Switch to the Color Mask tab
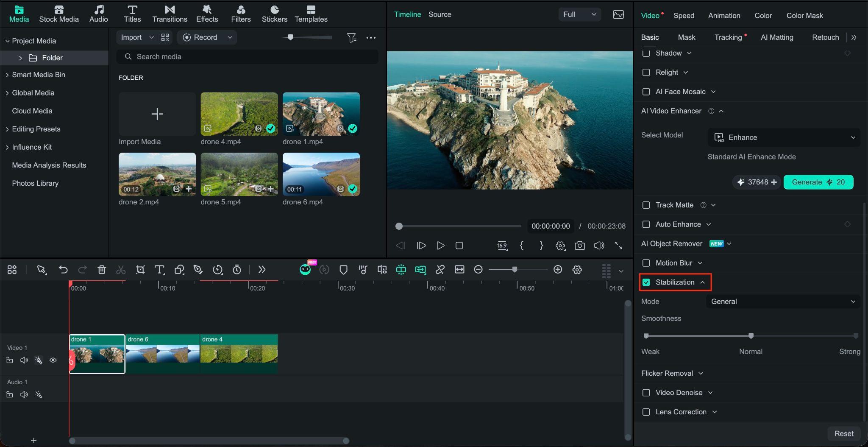Viewport: 868px width, 447px height. [804, 15]
